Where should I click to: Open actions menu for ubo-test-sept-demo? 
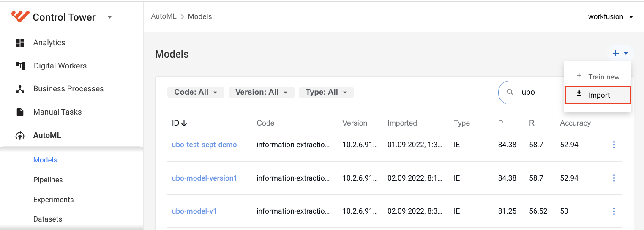click(614, 145)
